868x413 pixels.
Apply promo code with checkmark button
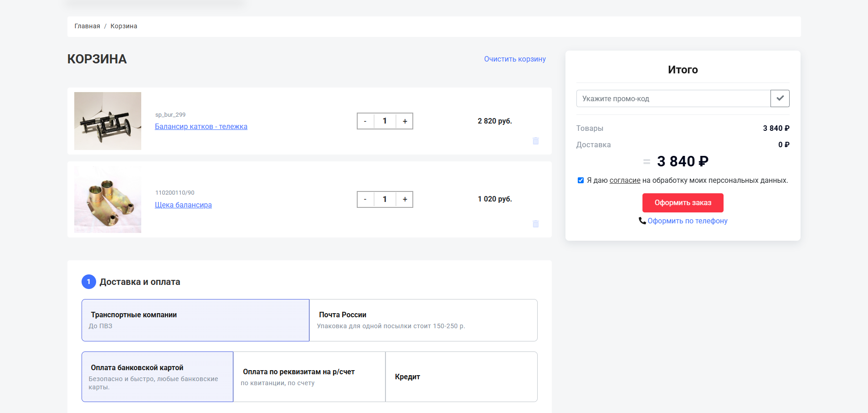click(x=780, y=98)
